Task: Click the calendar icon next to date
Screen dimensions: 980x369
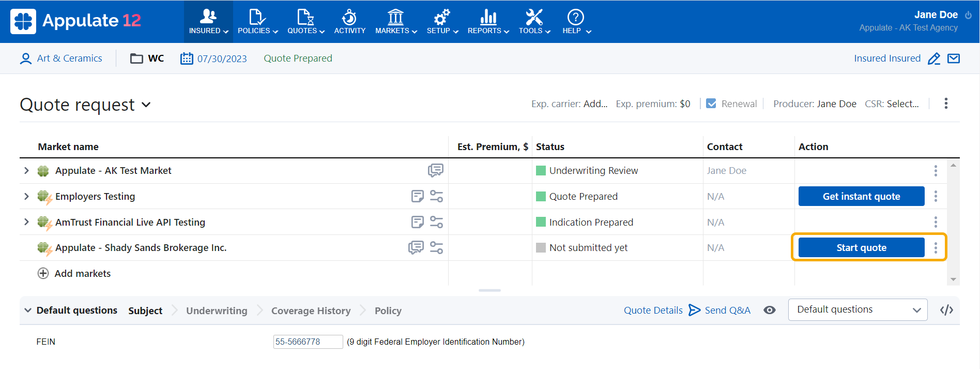Action: coord(187,58)
